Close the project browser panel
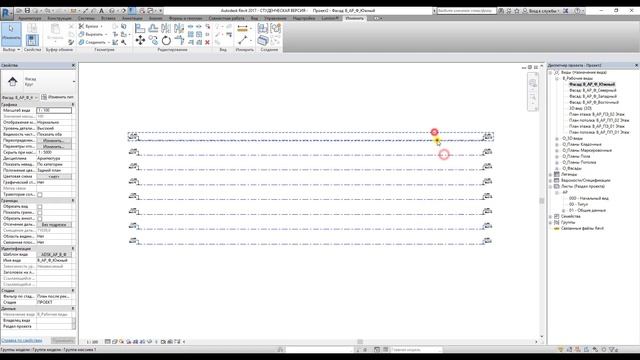This screenshot has height=360, width=640. pos(636,65)
